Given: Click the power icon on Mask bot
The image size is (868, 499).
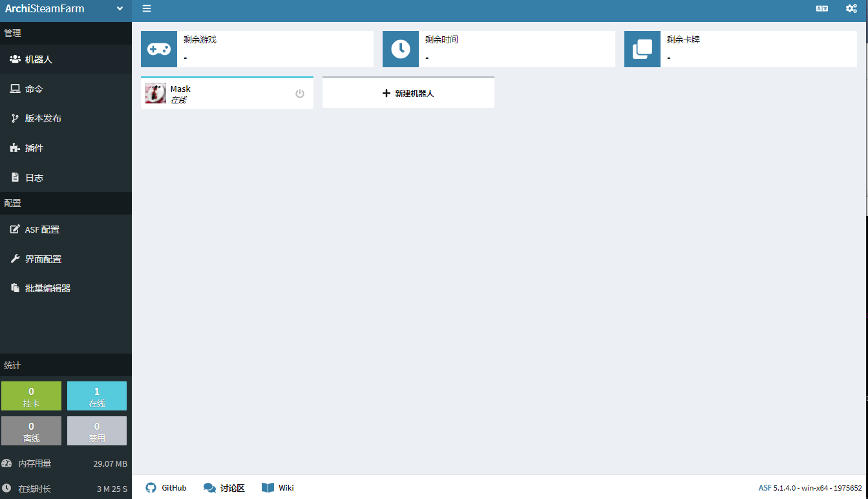Looking at the screenshot, I should 300,94.
